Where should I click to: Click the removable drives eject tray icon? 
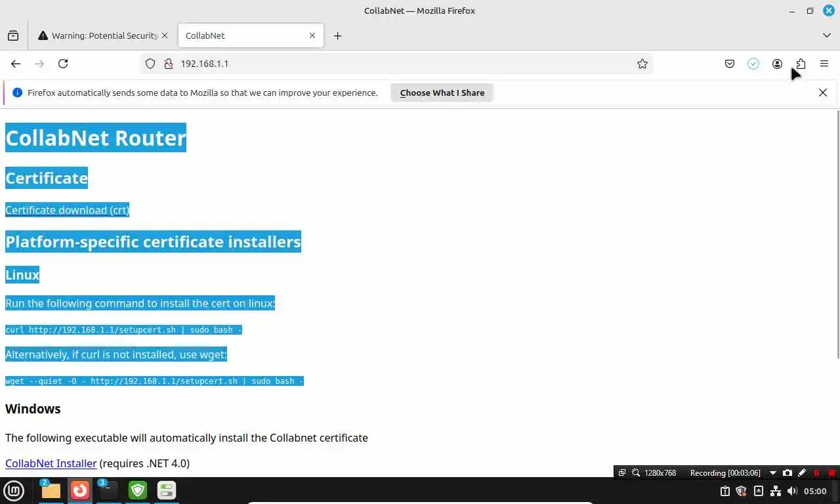point(759,491)
